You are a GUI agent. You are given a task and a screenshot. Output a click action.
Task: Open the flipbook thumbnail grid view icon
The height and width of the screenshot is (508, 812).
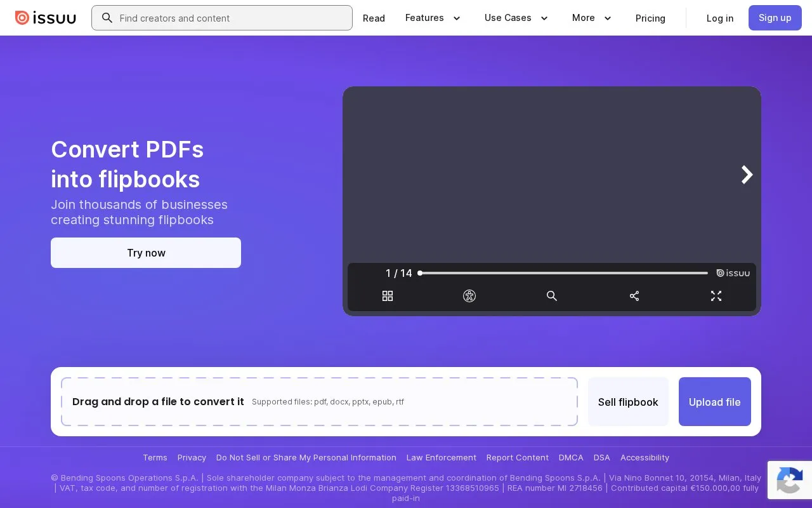(388, 296)
